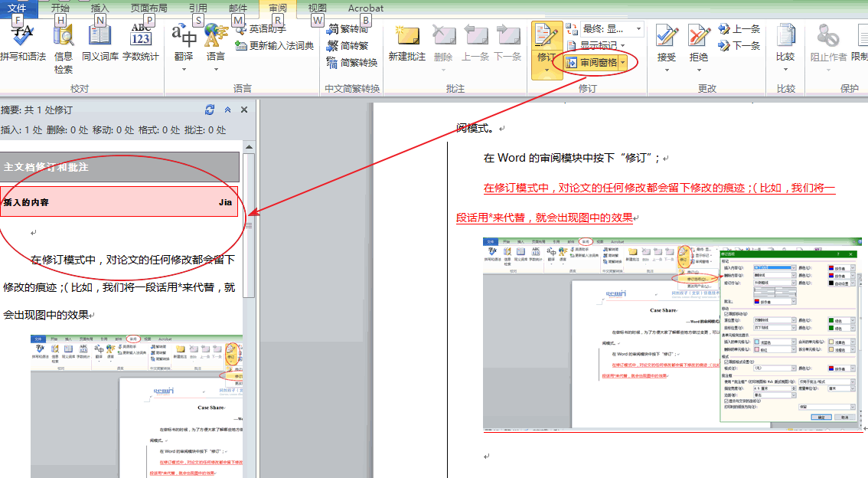Click the 接受 accept change icon
This screenshot has width=868, height=478.
tap(667, 42)
